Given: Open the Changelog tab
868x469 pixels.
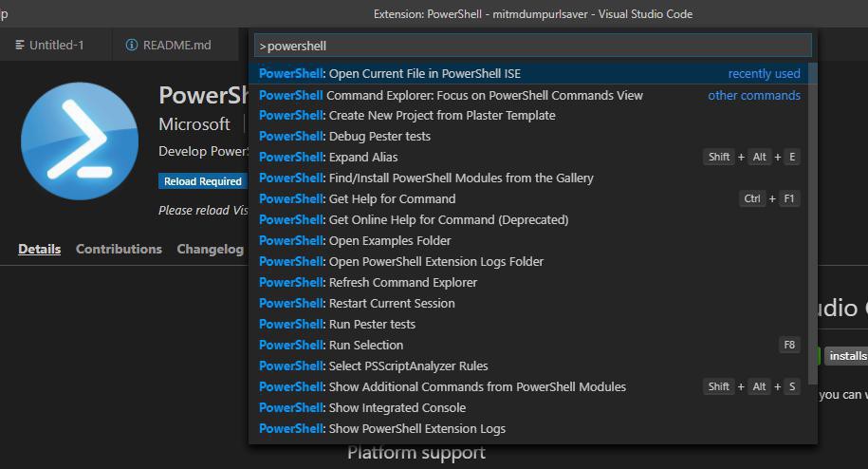Looking at the screenshot, I should [x=211, y=249].
